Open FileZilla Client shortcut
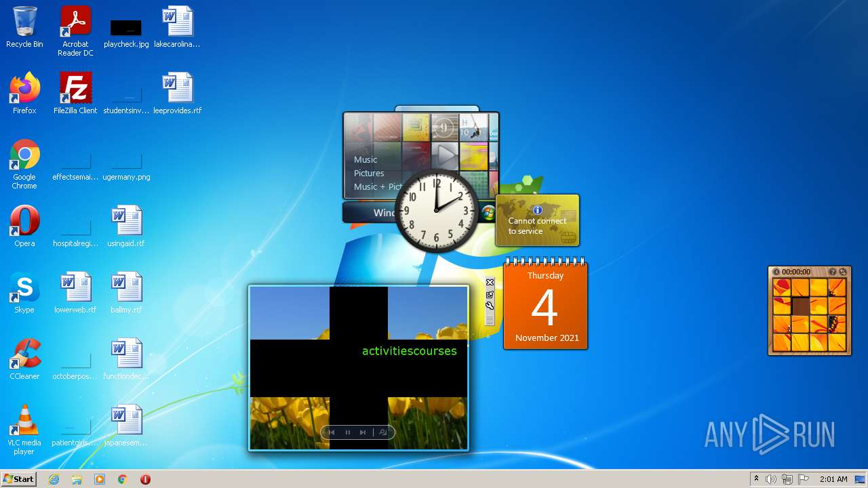 point(75,94)
